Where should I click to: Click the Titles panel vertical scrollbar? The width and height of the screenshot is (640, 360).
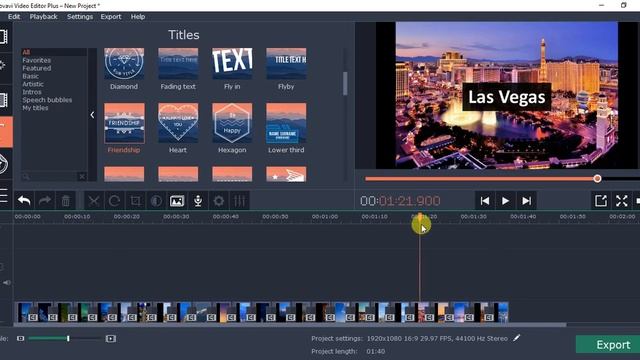pyautogui.click(x=345, y=83)
